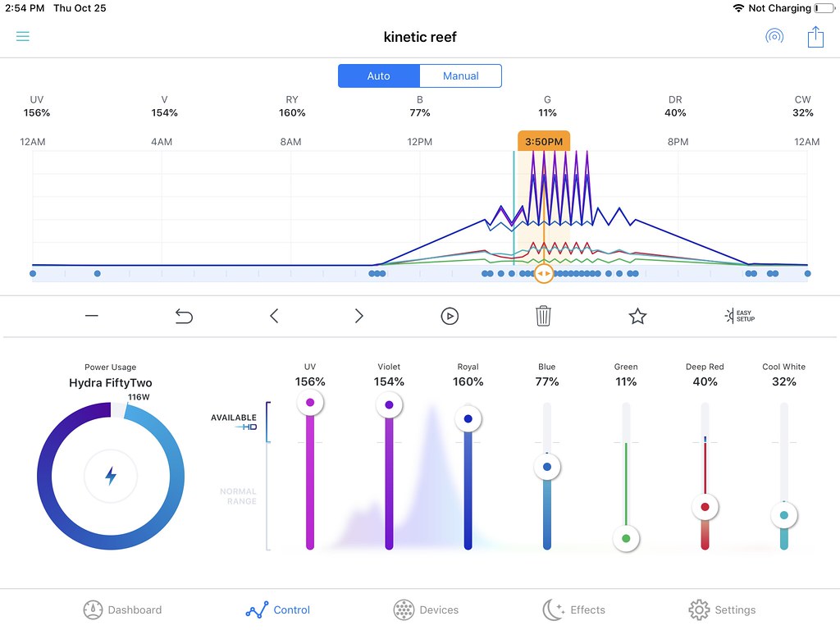Click the 3:50PM timeline handle
This screenshot has width=840, height=630.
click(544, 273)
